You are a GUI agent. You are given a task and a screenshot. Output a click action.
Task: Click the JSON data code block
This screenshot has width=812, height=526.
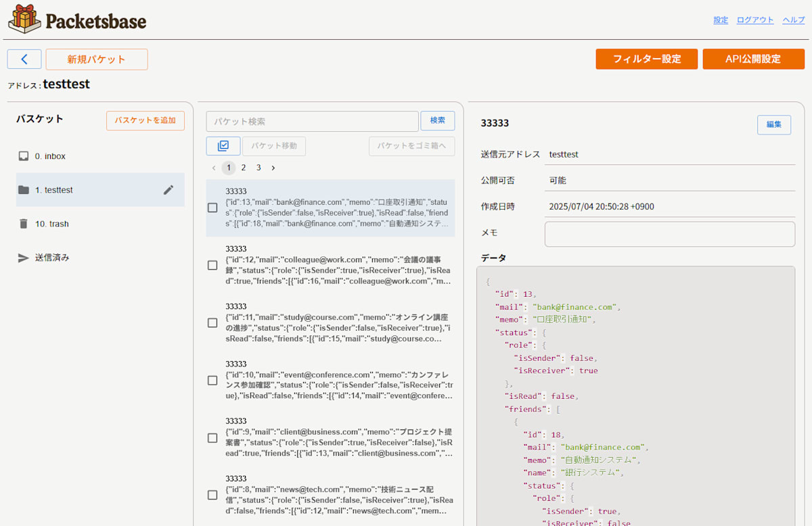point(636,396)
